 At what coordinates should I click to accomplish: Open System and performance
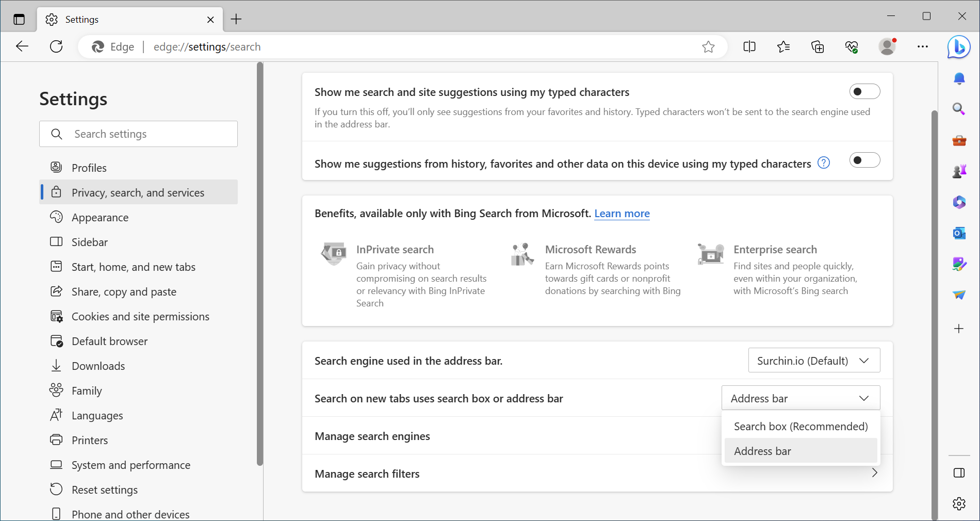tap(138, 465)
